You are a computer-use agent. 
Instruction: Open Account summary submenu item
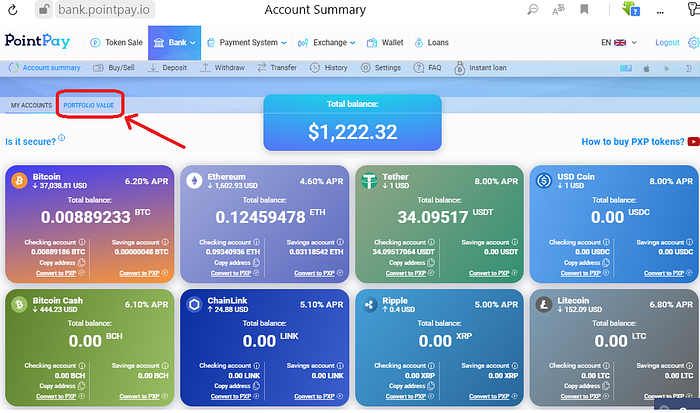[x=45, y=67]
